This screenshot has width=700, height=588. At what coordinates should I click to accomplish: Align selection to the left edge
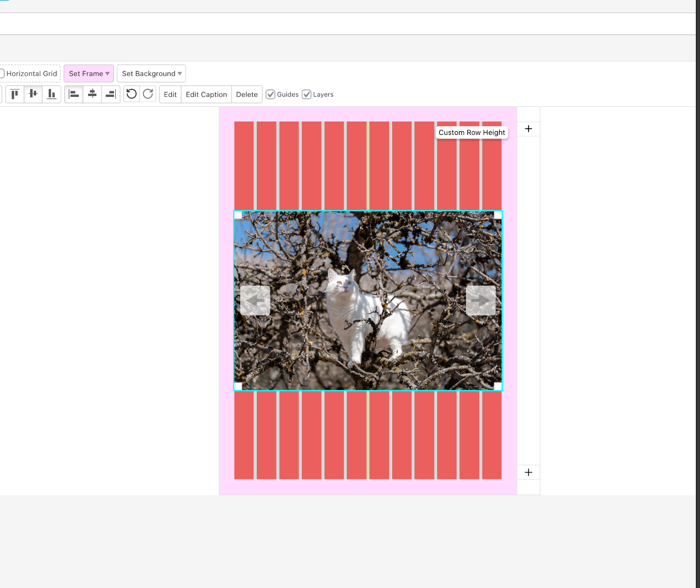(74, 95)
